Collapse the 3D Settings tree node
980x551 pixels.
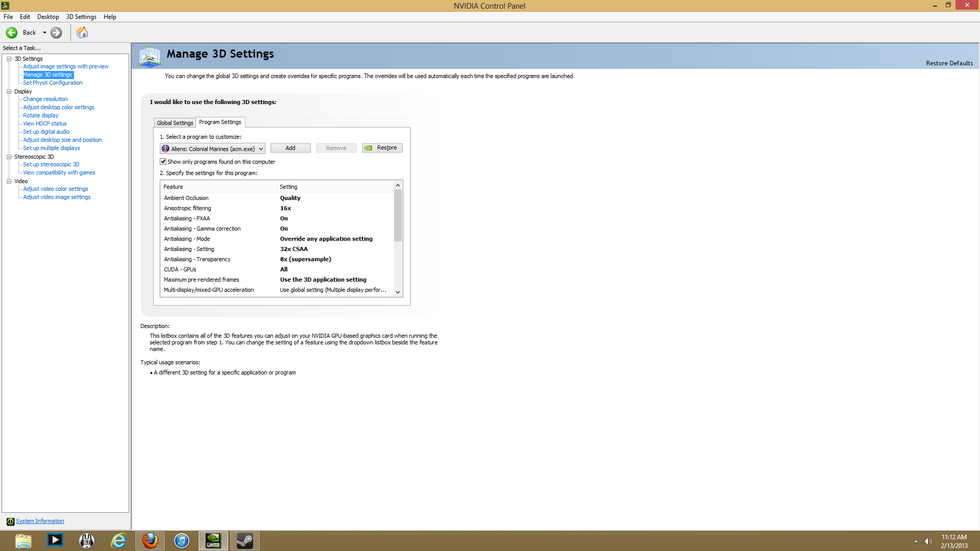9,58
